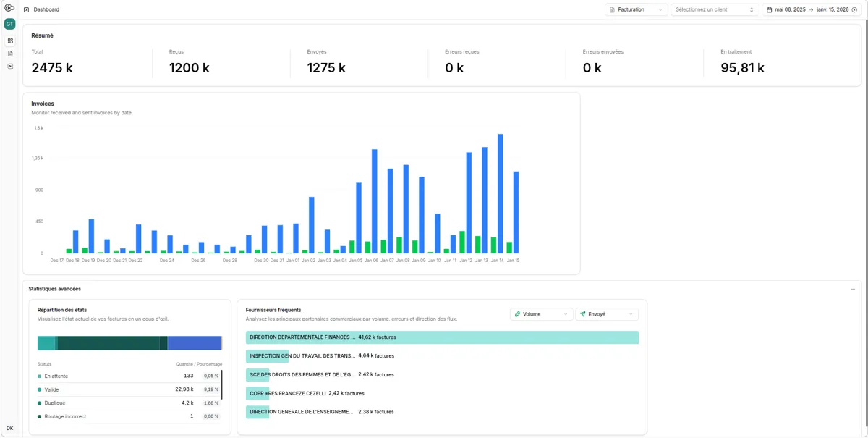This screenshot has height=438, width=868.
Task: Click the COPR RES FRANCEZE CEZELLI bar
Action: (x=258, y=393)
